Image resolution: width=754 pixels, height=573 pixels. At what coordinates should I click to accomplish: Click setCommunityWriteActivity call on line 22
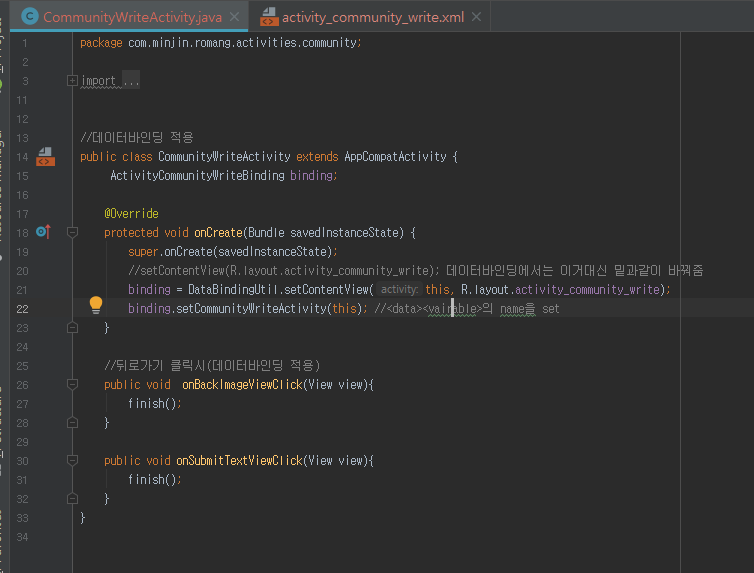pyautogui.click(x=251, y=309)
